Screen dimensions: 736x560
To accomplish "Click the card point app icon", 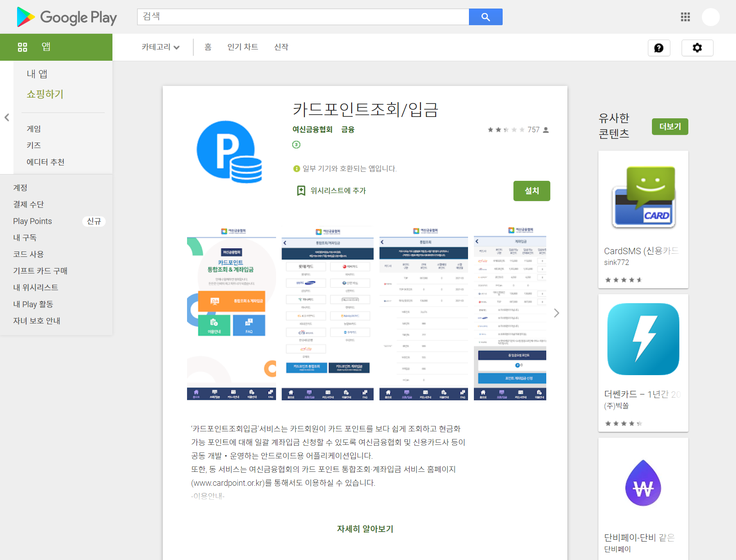I will (229, 152).
